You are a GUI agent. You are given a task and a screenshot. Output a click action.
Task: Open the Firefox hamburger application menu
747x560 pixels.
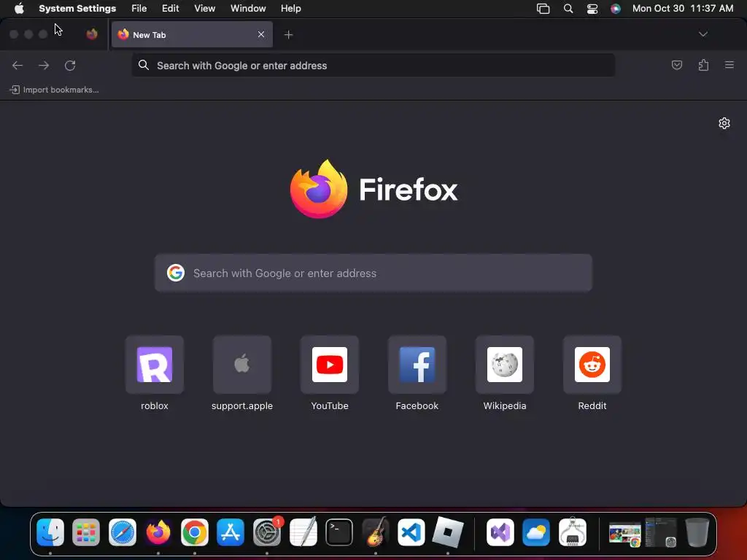click(729, 65)
